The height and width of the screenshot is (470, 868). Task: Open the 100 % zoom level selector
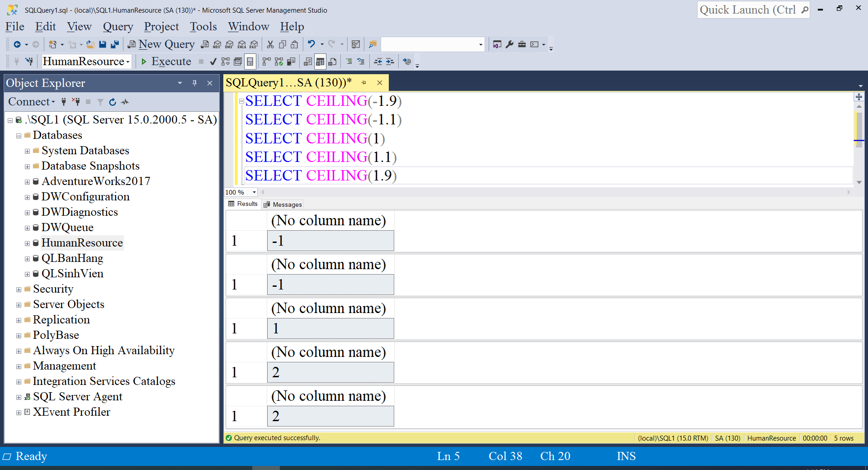point(254,192)
